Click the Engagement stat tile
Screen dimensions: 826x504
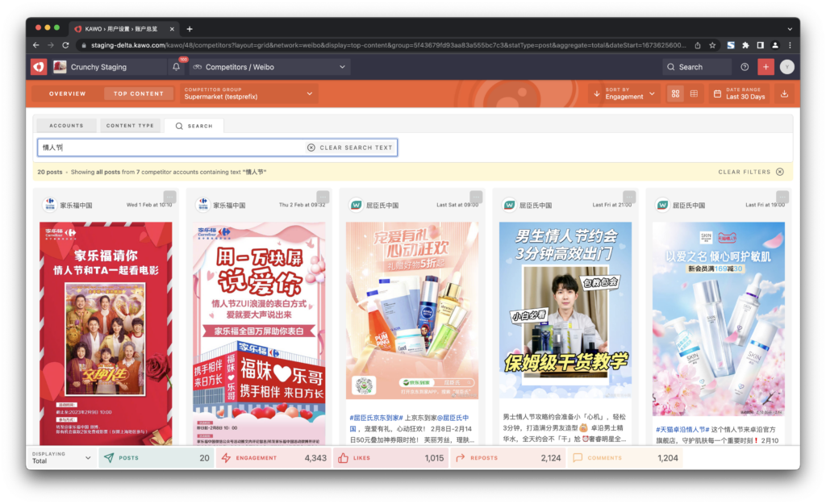point(273,458)
